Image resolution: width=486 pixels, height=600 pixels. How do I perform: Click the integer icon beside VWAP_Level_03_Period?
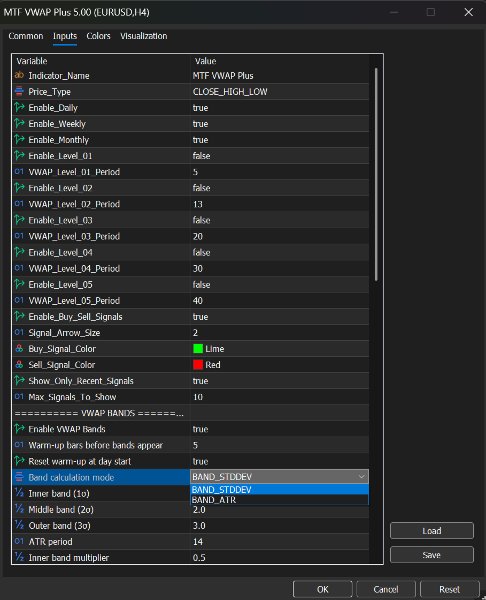19,236
